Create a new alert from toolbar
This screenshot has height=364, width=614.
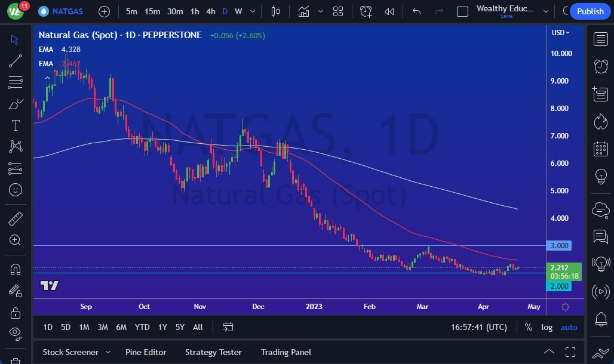(366, 12)
